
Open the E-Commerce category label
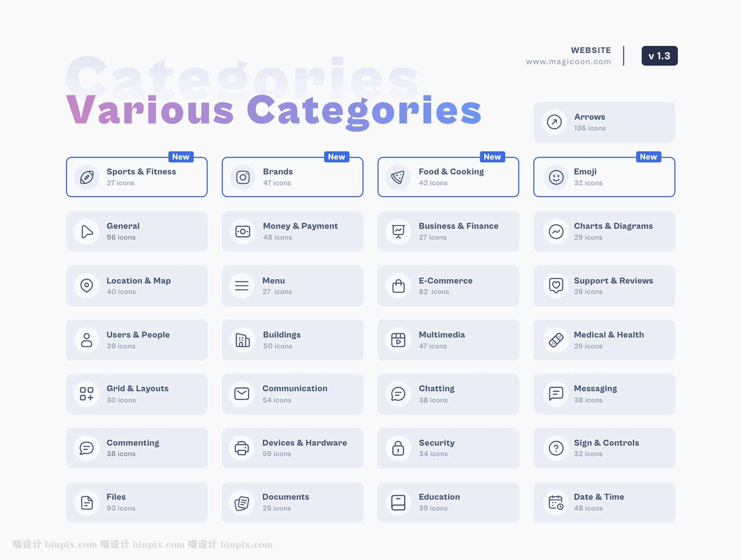[445, 281]
